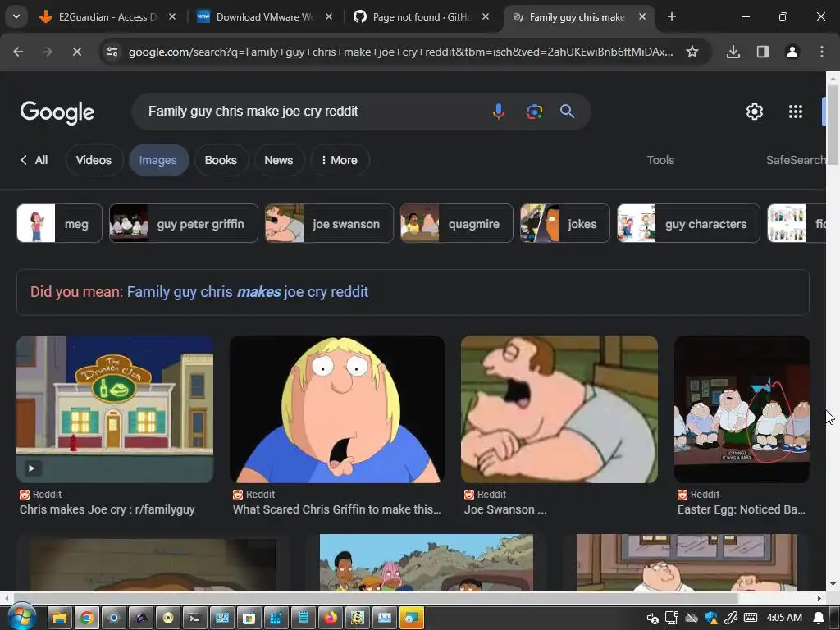Click the jokes suggestion chip
Viewport: 840px width, 630px height.
564,223
